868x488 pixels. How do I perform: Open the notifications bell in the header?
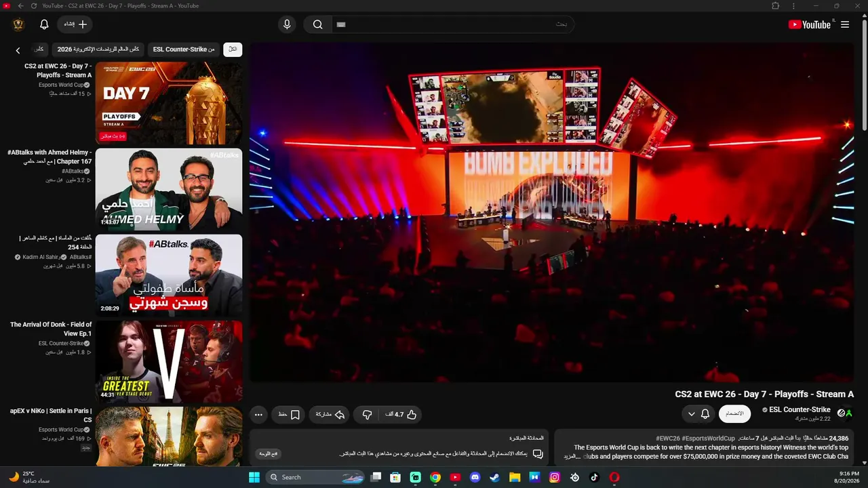[44, 24]
